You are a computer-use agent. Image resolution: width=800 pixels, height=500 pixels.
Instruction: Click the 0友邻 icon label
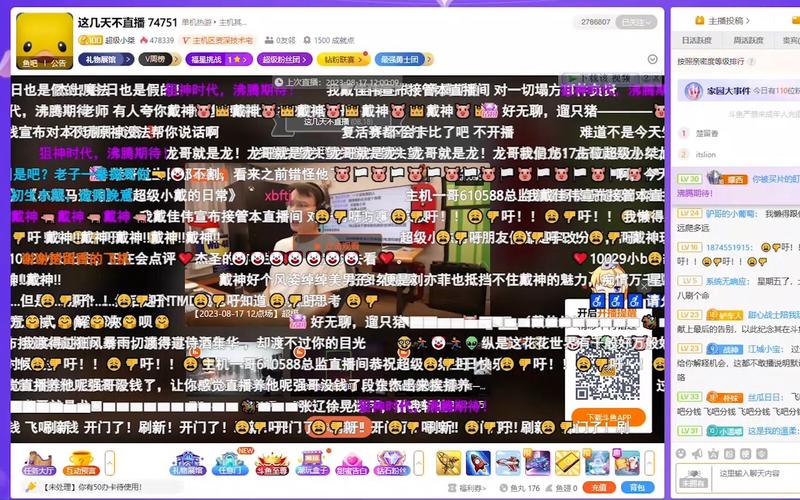click(280, 40)
